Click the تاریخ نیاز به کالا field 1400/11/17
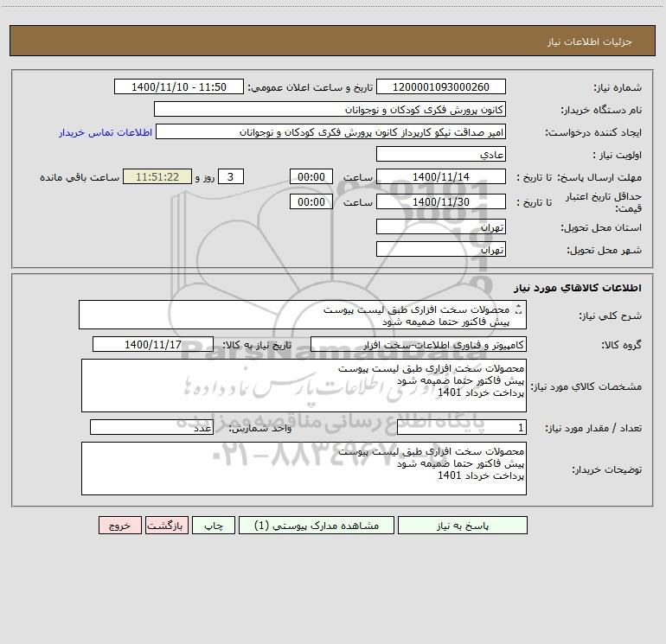Viewport: 666px width, 644px height. (x=153, y=344)
